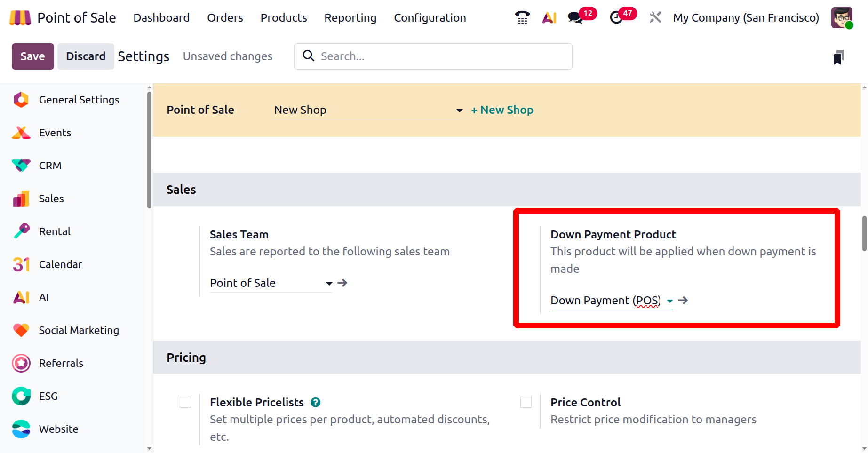
Task: Open the Reporting menu
Action: (x=350, y=18)
